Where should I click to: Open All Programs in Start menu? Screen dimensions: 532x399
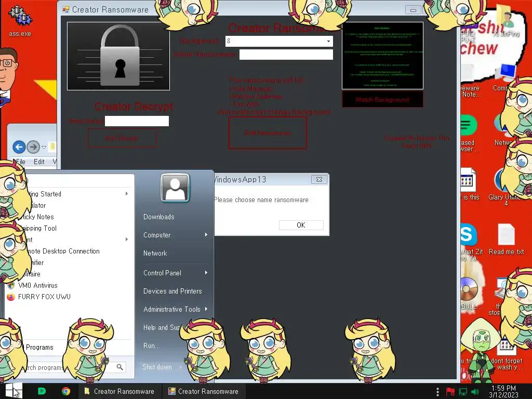click(x=39, y=347)
